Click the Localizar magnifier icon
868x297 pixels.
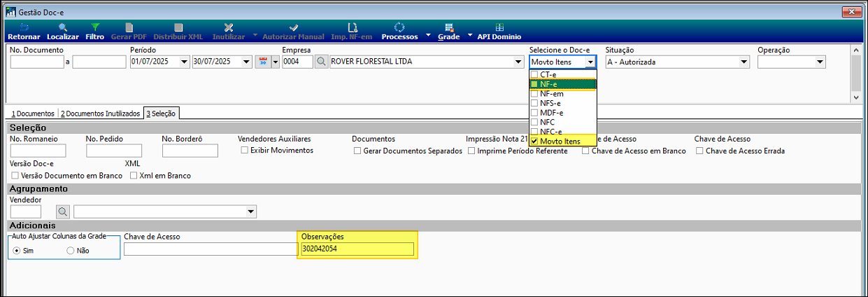pos(63,27)
